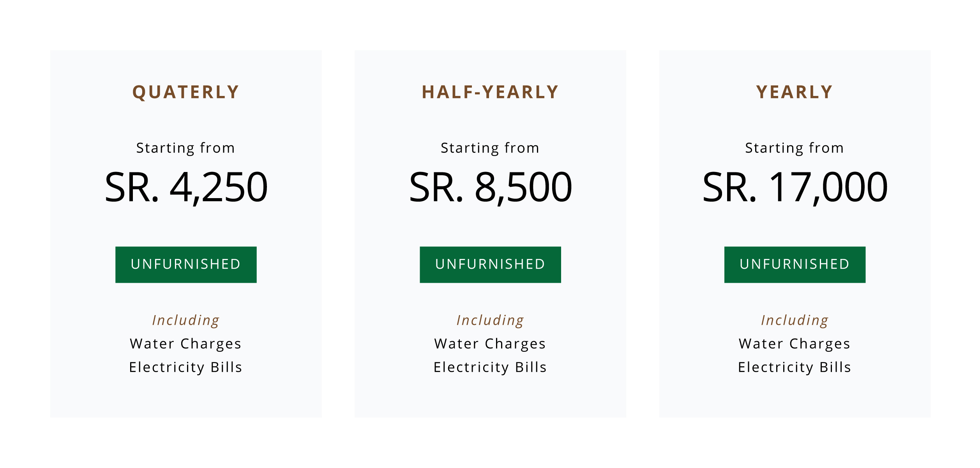Click the SR. 4,250 price
Viewport: 980px width, 468px height.
186,188
